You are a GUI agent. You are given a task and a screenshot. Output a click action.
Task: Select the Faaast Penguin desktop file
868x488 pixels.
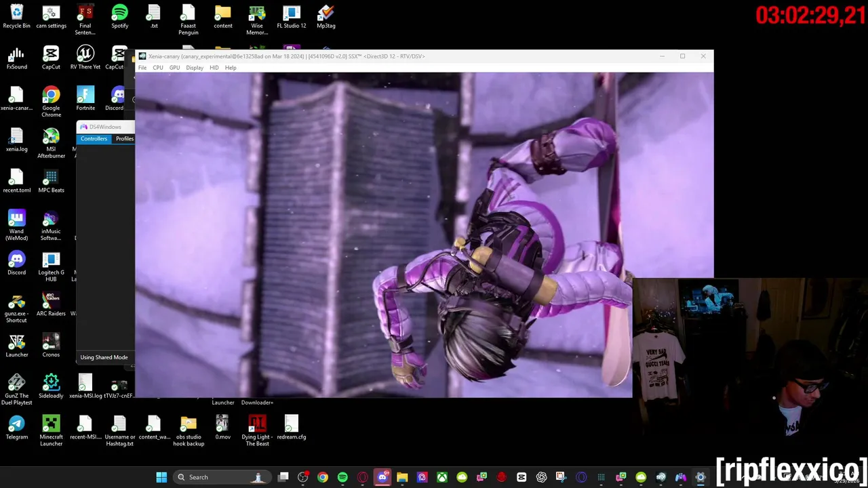(x=188, y=20)
